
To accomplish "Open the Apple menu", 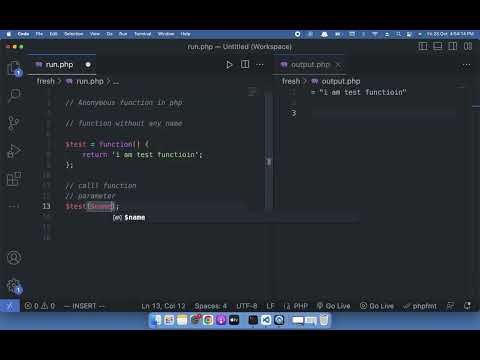I will 9,34.
